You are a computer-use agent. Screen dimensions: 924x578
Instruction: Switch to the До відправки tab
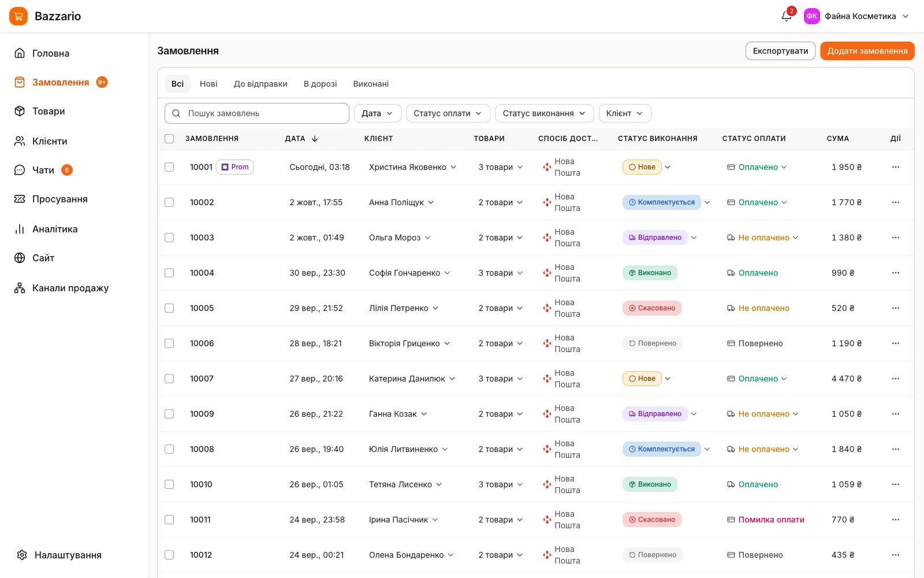pos(260,84)
